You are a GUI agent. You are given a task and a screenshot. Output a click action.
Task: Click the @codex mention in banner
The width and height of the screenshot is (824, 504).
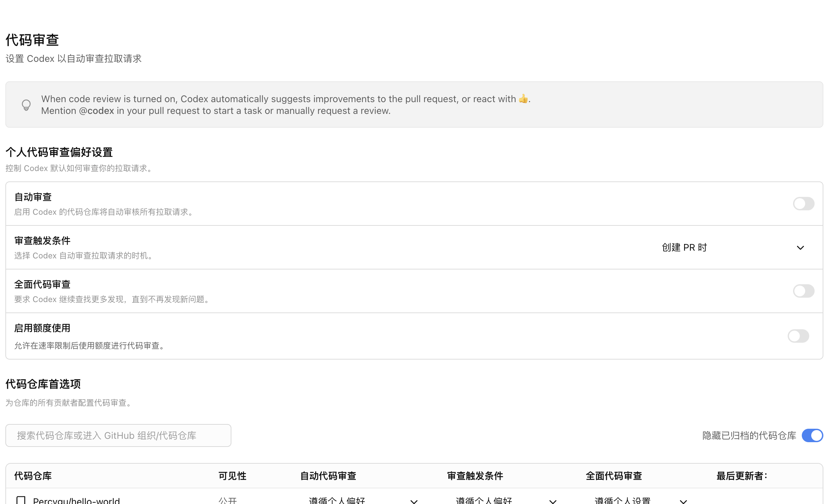(x=96, y=111)
